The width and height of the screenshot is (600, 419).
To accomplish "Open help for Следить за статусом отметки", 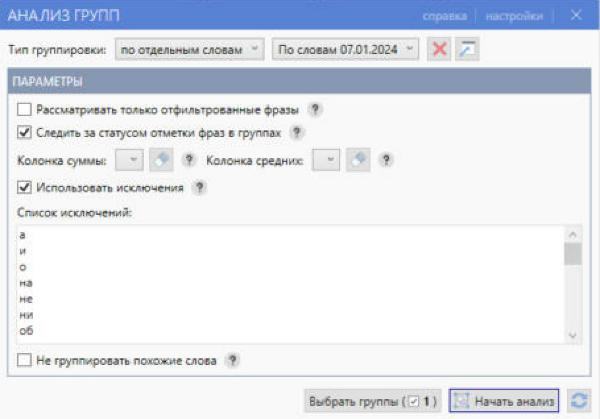I will pyautogui.click(x=297, y=133).
